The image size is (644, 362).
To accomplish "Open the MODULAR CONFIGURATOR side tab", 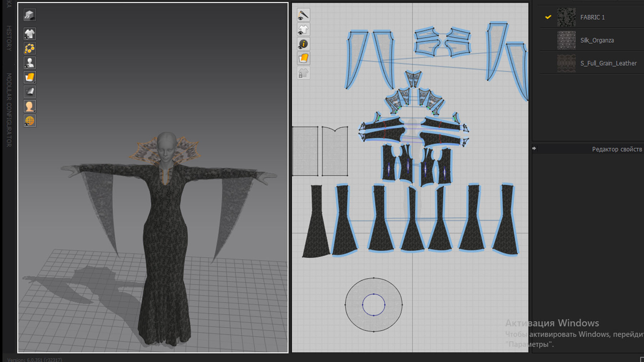I will [9, 110].
